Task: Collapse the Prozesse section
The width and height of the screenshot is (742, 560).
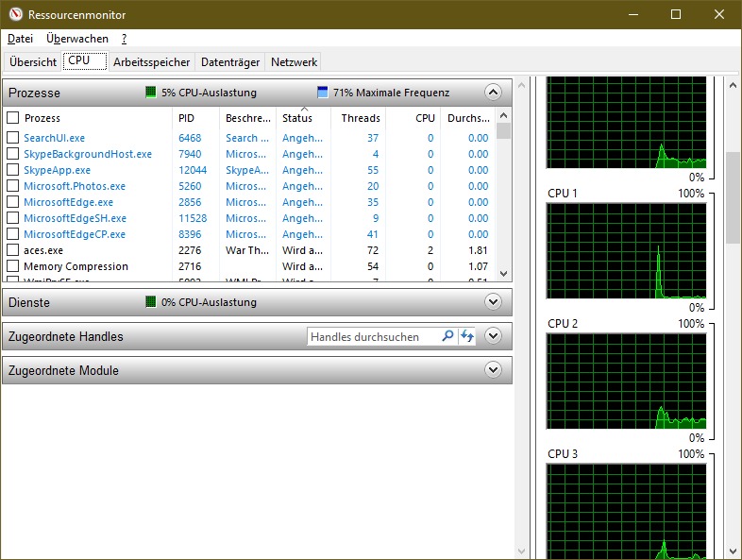Action: pyautogui.click(x=493, y=92)
